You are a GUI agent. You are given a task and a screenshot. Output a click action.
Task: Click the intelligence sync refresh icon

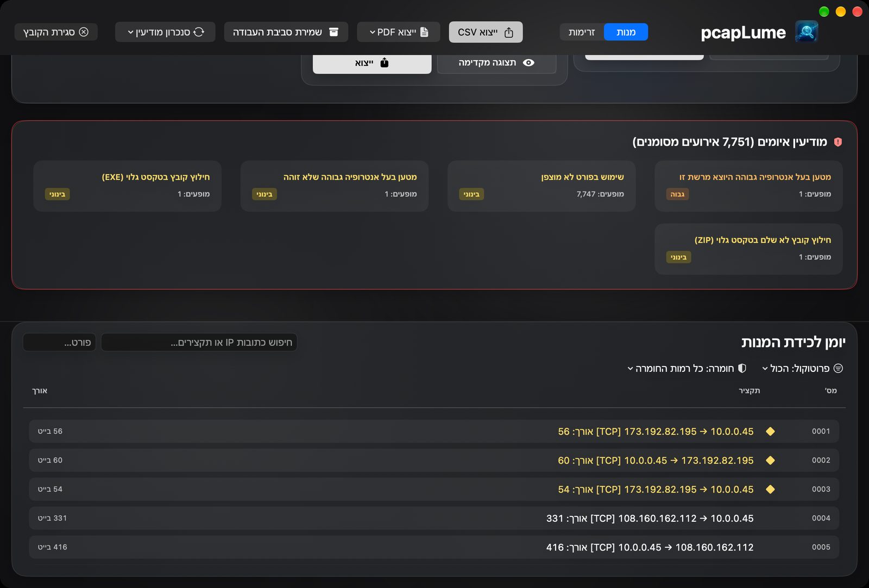click(199, 32)
